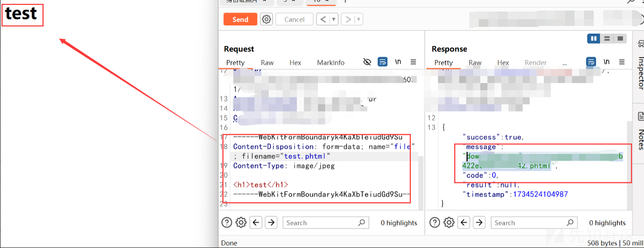This screenshot has width=644, height=248.
Task: Click '"success":true' in the response
Action: 493,137
